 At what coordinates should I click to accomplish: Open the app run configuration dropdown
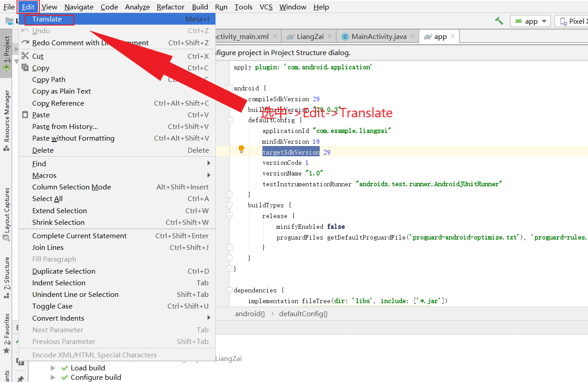pos(530,21)
